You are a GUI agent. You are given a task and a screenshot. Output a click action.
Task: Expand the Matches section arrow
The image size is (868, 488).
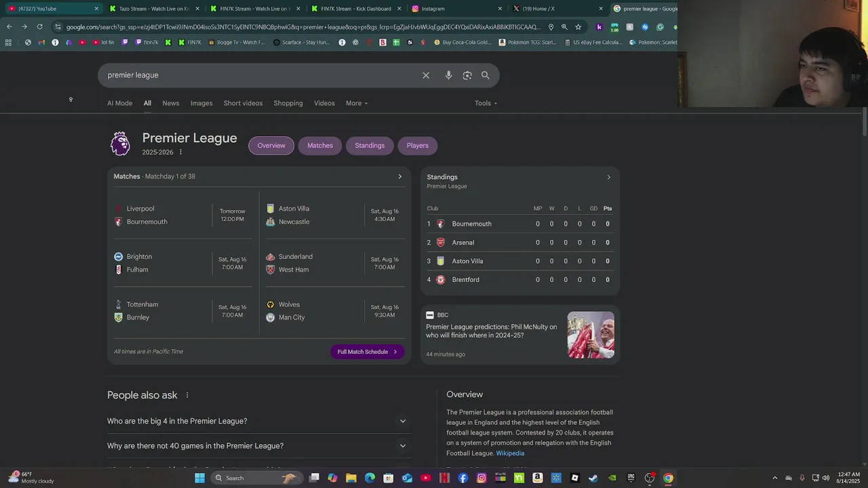[x=399, y=176]
